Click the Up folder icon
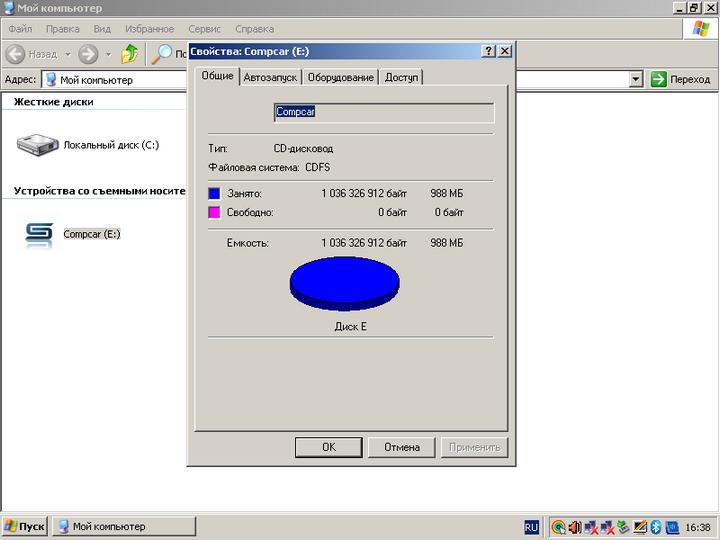This screenshot has height=540, width=720. pos(130,54)
